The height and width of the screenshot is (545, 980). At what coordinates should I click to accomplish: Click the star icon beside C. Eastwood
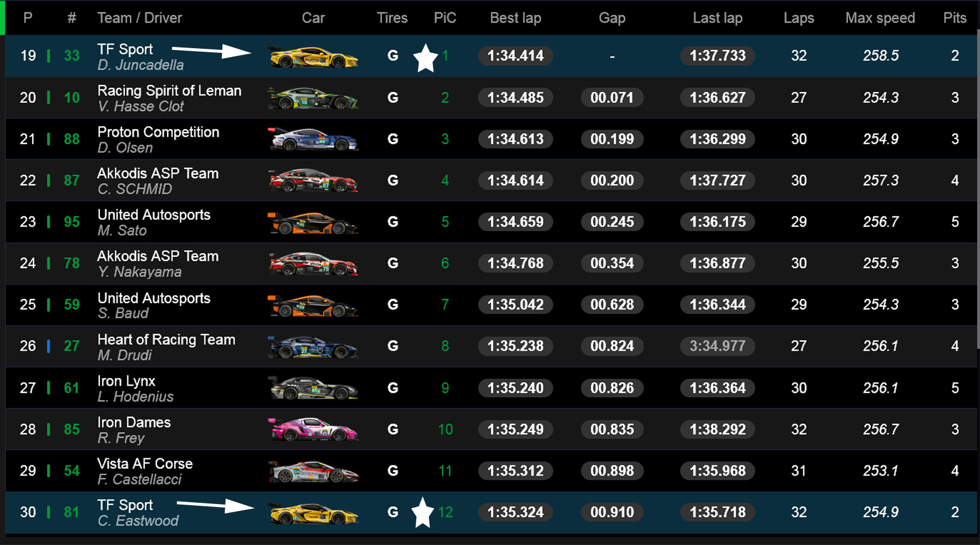point(422,513)
